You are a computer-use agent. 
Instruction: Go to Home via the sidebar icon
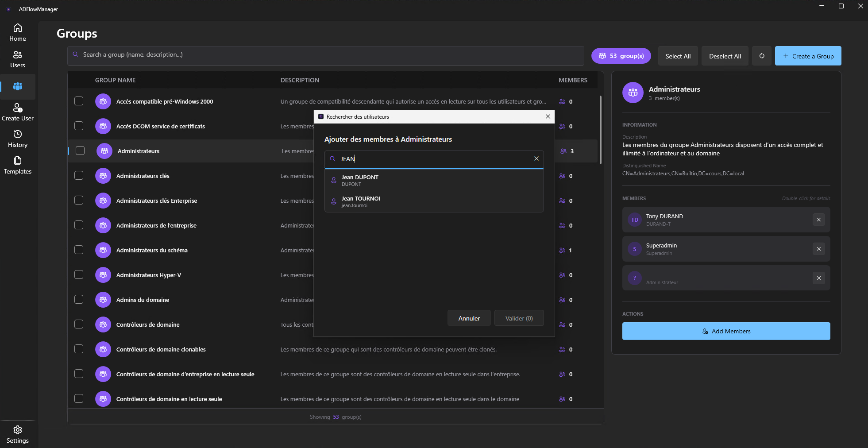tap(17, 32)
